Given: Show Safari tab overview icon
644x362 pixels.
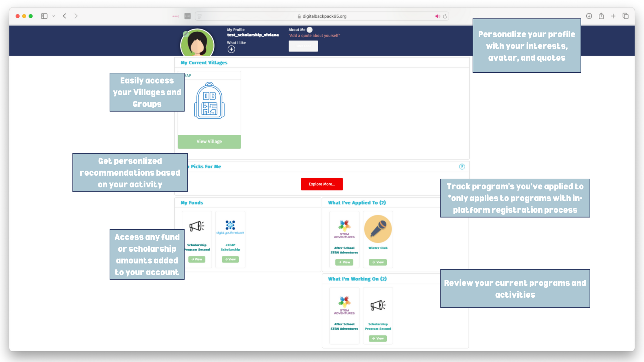Looking at the screenshot, I should tap(626, 16).
